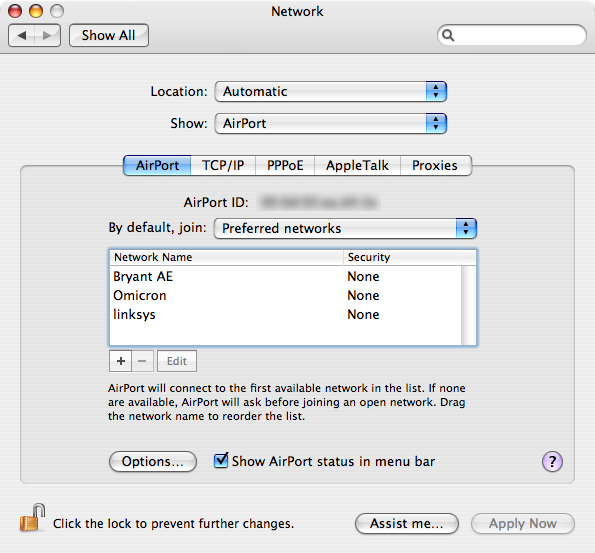The height and width of the screenshot is (553, 595).
Task: Click the blurred AirPort ID value
Action: pyautogui.click(x=320, y=202)
